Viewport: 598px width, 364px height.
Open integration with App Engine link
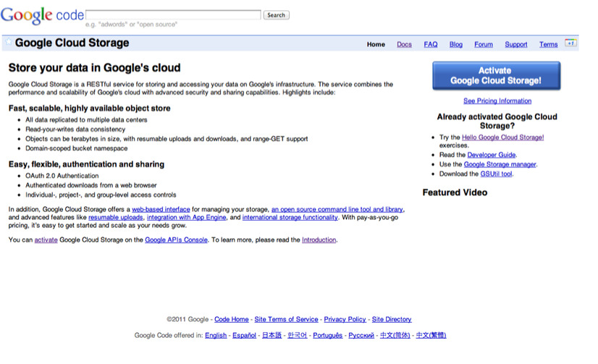click(x=186, y=217)
